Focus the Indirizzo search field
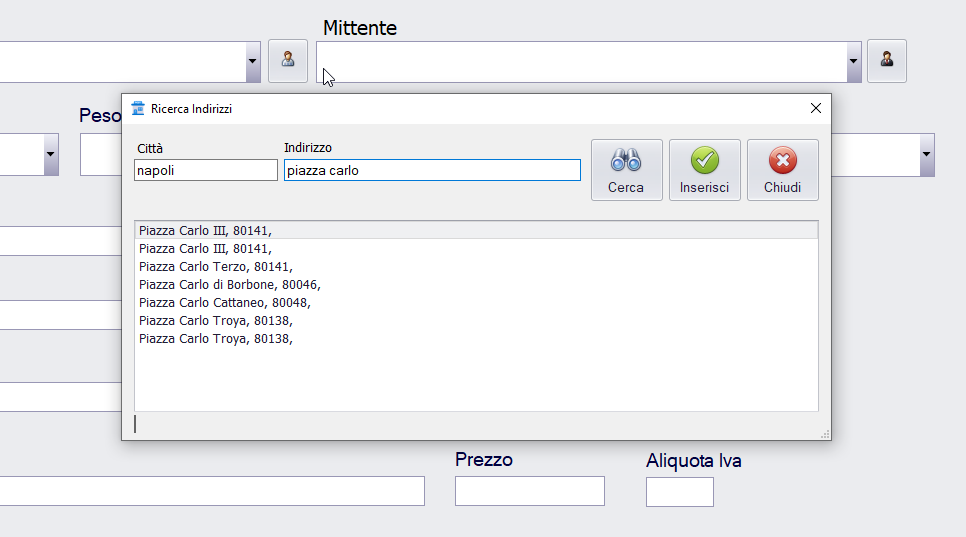The width and height of the screenshot is (966, 537). (x=432, y=171)
